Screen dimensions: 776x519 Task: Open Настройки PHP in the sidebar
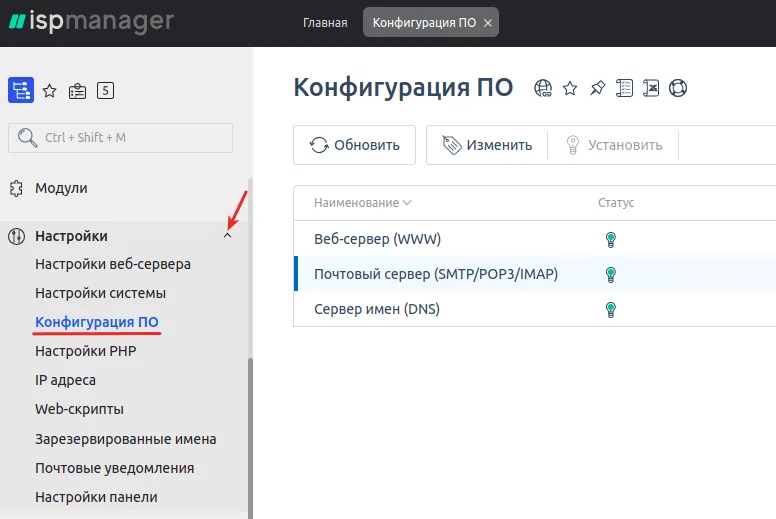(85, 351)
